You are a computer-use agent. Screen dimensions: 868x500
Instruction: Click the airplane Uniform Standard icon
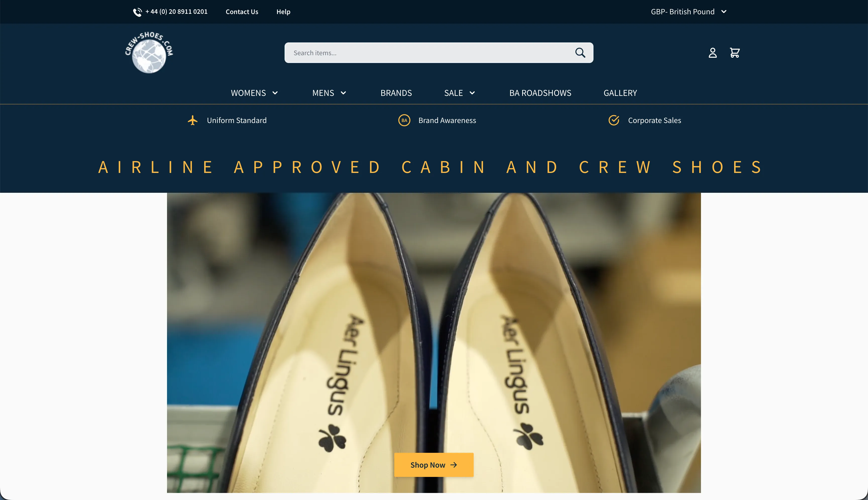pyautogui.click(x=193, y=120)
